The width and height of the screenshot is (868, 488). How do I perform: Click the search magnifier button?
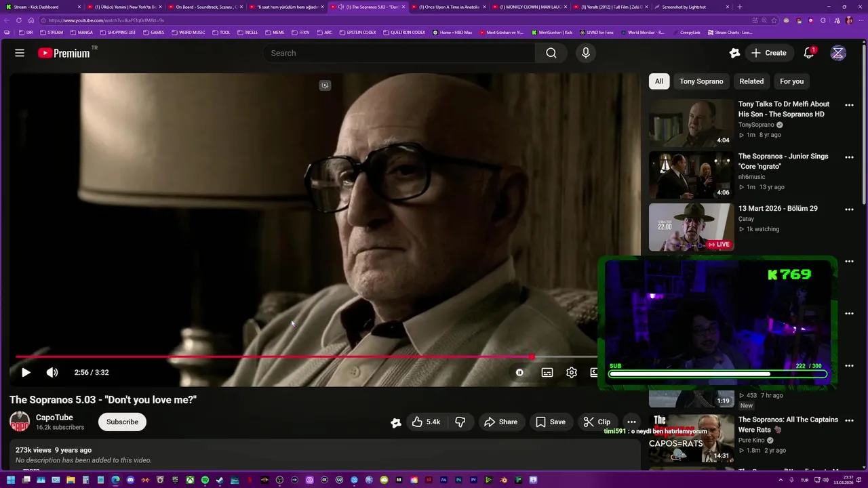pos(551,53)
